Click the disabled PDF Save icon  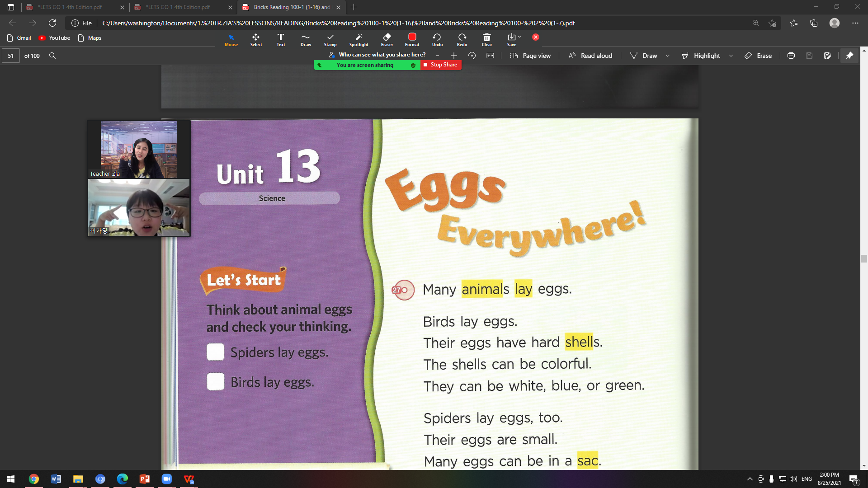pyautogui.click(x=809, y=56)
